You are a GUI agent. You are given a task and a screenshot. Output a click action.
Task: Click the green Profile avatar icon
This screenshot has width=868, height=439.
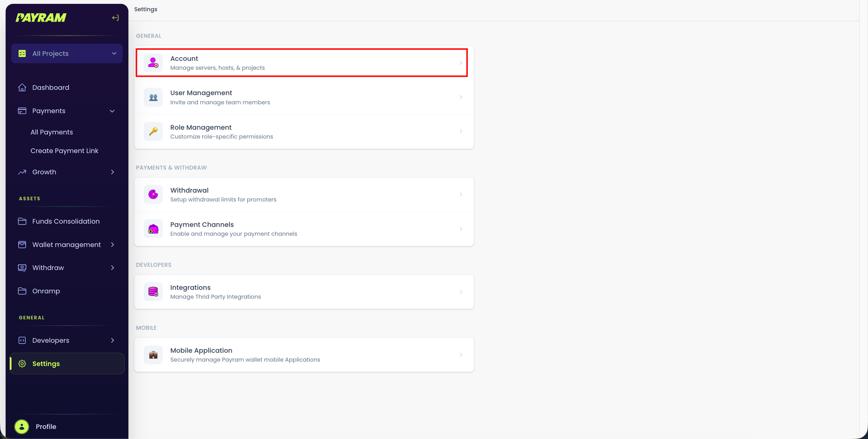22,427
